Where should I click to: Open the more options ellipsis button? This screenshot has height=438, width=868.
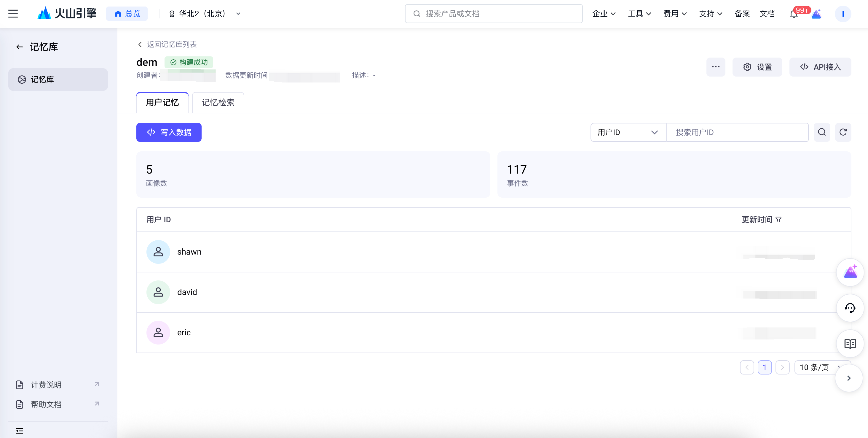point(715,67)
